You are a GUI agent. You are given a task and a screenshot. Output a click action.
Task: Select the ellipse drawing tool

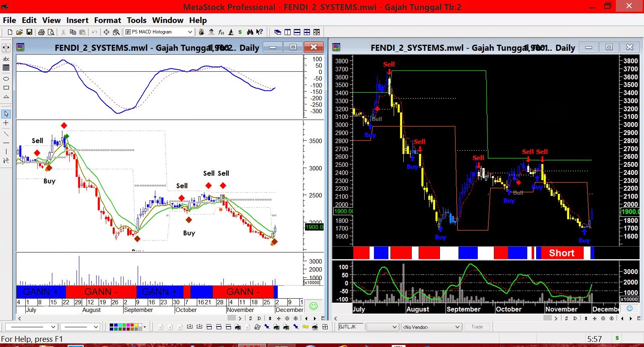pos(6,79)
